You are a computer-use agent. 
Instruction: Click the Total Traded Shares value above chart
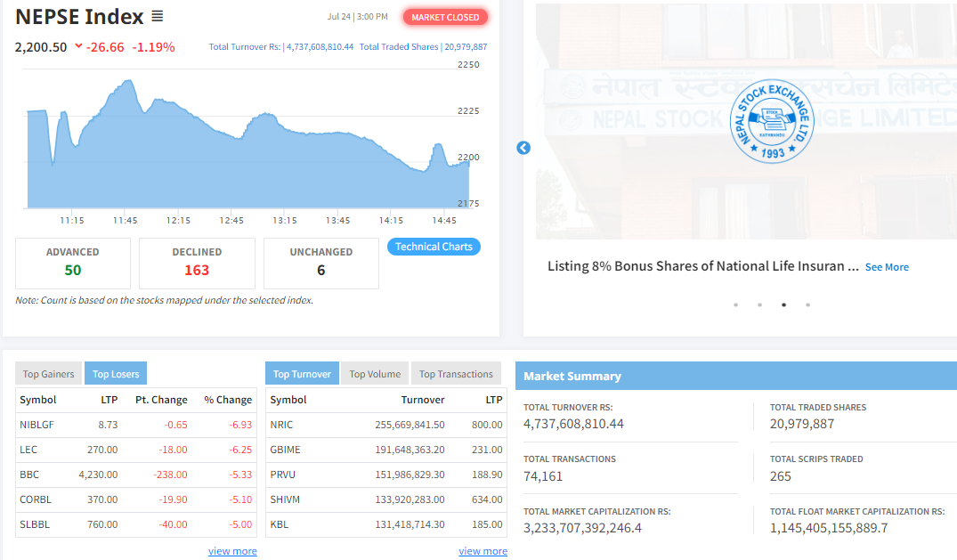point(466,46)
